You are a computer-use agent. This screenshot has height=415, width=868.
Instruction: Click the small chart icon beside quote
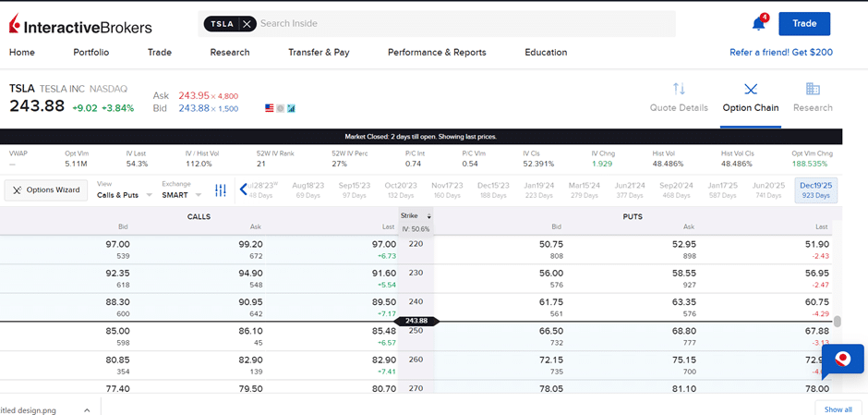point(291,108)
